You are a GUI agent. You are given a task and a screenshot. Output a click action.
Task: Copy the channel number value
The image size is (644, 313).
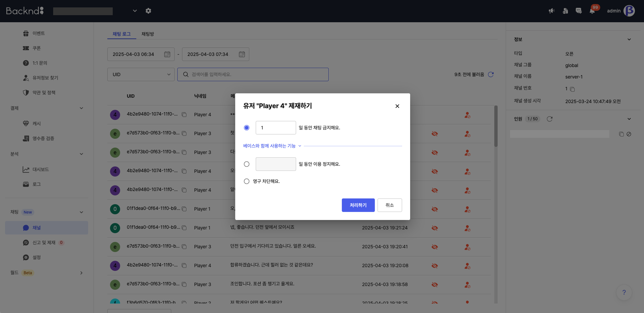pos(572,89)
